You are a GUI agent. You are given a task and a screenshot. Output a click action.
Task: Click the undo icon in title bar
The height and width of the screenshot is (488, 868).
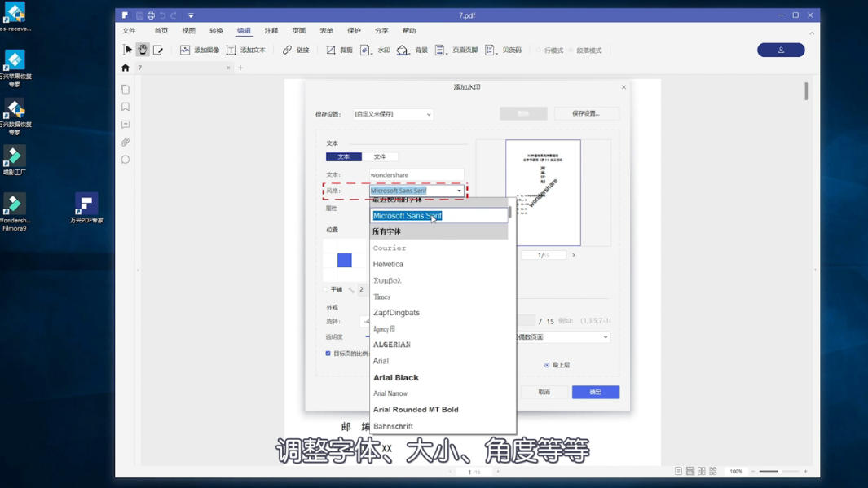[162, 15]
